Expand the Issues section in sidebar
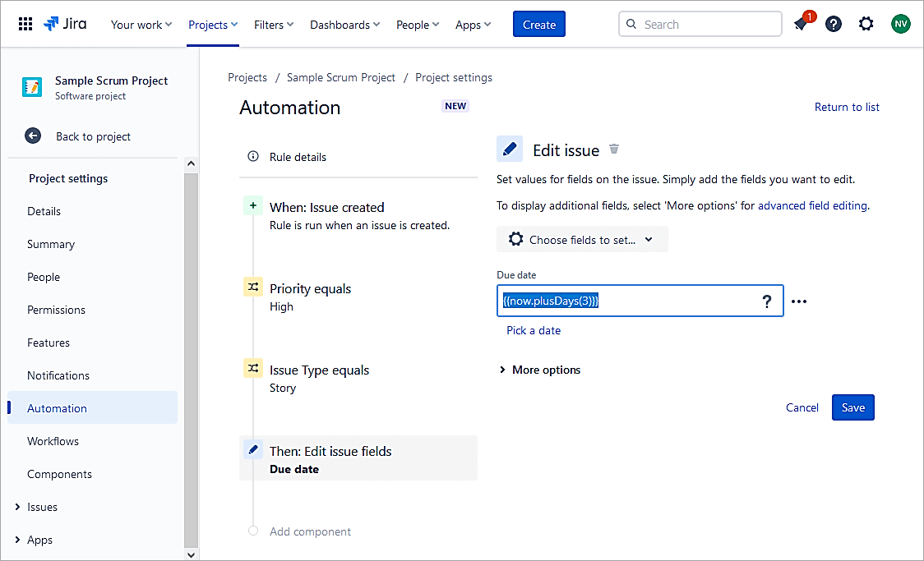Screen dimensions: 924x561 [18, 507]
